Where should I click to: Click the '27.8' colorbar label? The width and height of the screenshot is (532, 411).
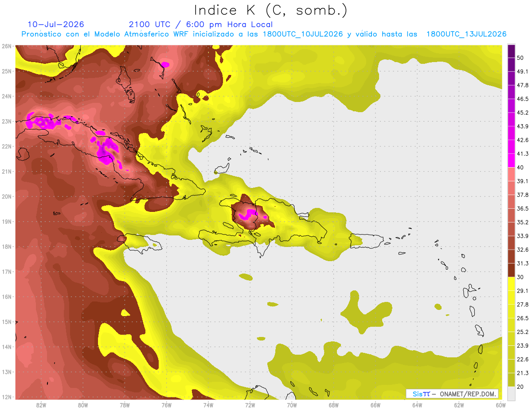click(523, 305)
